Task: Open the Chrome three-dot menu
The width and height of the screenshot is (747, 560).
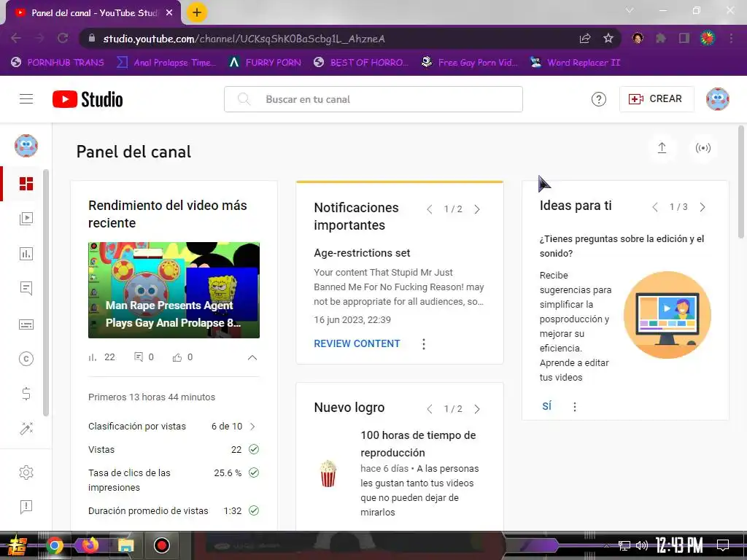Action: coord(731,38)
